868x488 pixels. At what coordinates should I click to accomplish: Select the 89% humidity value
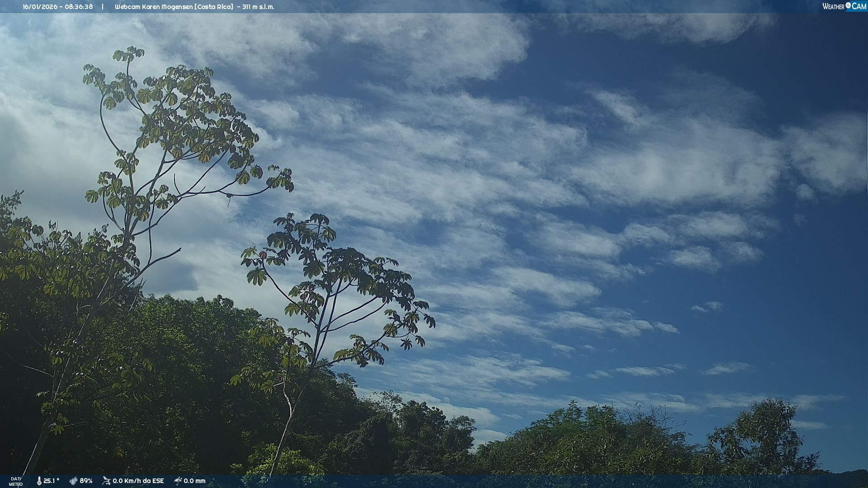86,481
